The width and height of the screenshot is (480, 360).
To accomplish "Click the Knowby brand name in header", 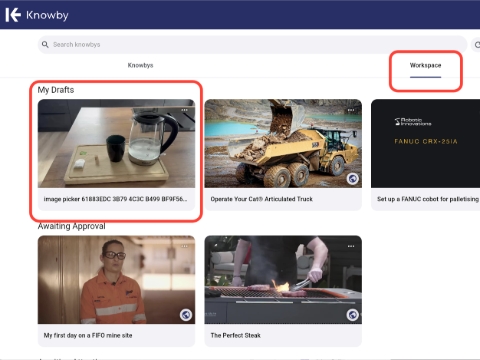I will coord(47,15).
